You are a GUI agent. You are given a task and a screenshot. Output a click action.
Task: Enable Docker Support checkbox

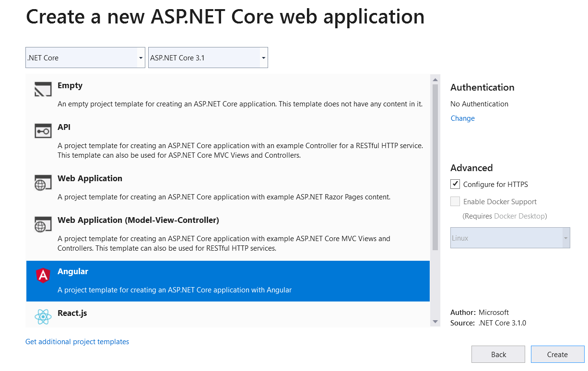coord(455,202)
